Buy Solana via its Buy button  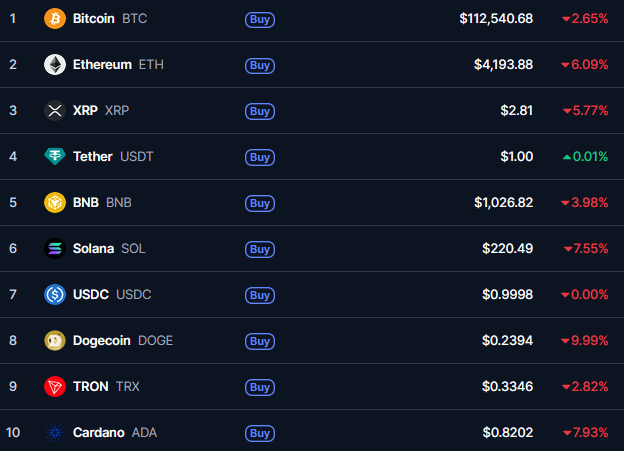coord(260,249)
